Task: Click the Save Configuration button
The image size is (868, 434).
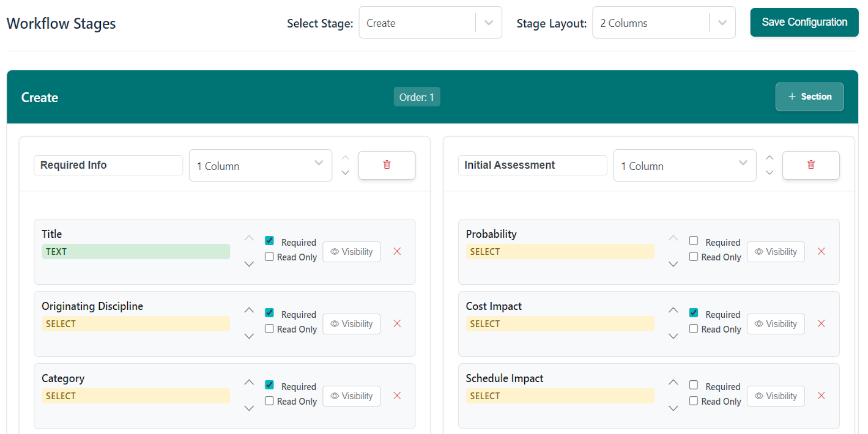Action: [x=804, y=21]
